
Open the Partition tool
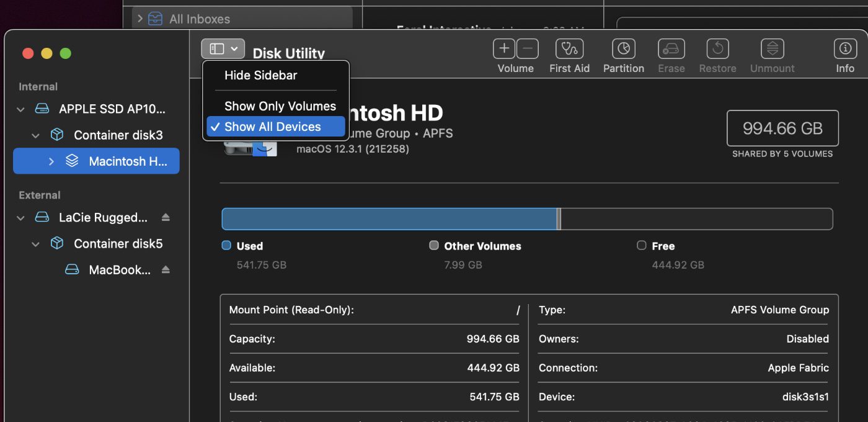tap(623, 49)
